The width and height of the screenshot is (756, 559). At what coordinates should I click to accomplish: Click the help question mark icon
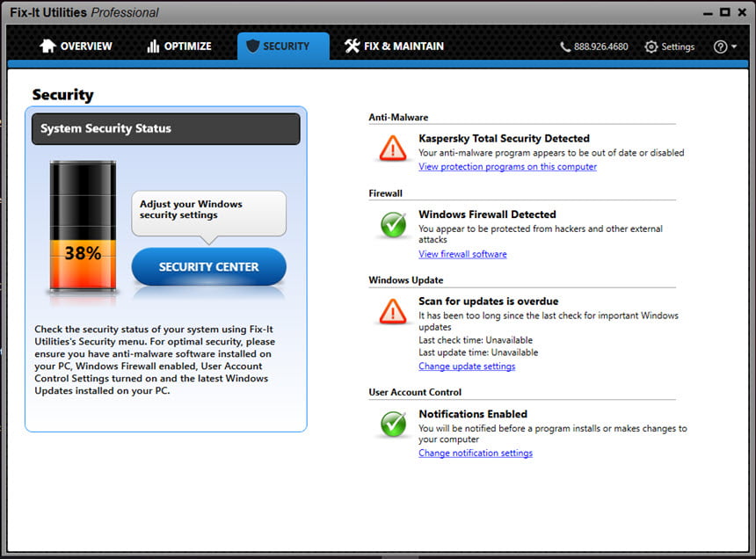pyautogui.click(x=720, y=47)
